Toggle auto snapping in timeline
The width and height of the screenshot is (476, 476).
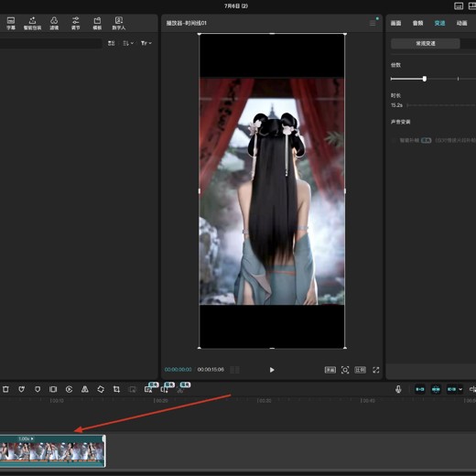point(436,389)
